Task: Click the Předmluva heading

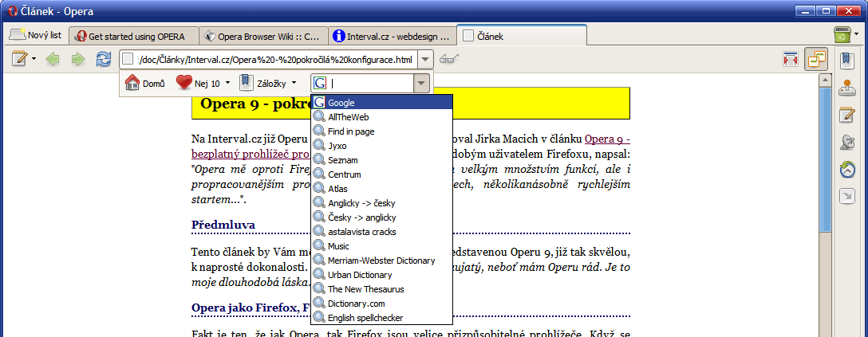Action: coord(223,225)
